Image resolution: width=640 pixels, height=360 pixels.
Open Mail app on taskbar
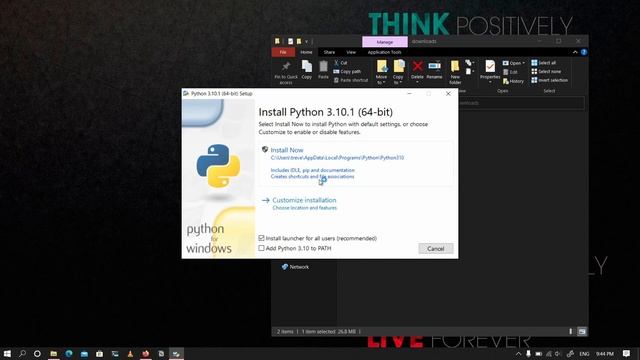pyautogui.click(x=84, y=353)
